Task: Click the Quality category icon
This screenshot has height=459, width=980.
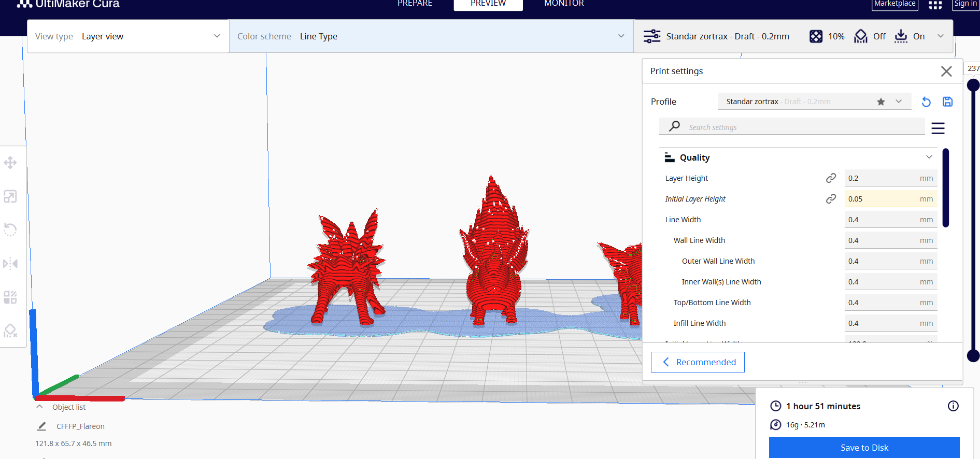Action: pos(670,157)
